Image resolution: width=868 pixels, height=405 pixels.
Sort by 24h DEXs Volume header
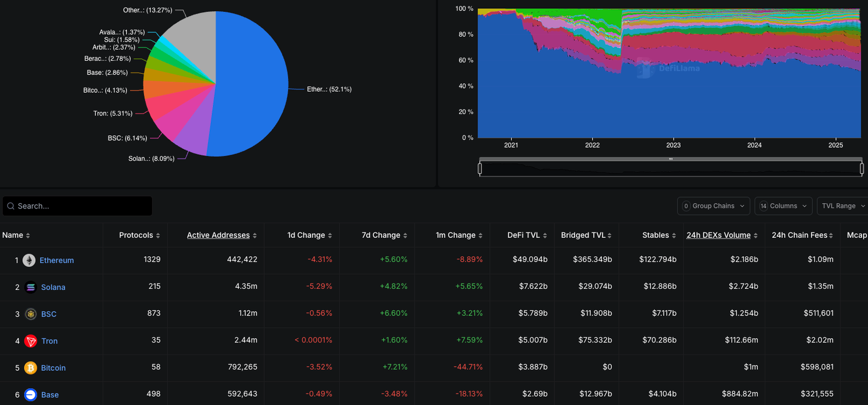[718, 235]
